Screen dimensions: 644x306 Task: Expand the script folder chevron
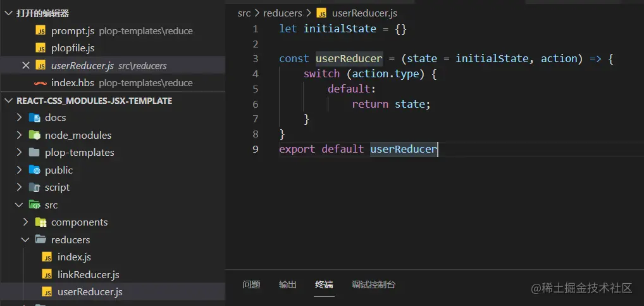click(x=19, y=187)
